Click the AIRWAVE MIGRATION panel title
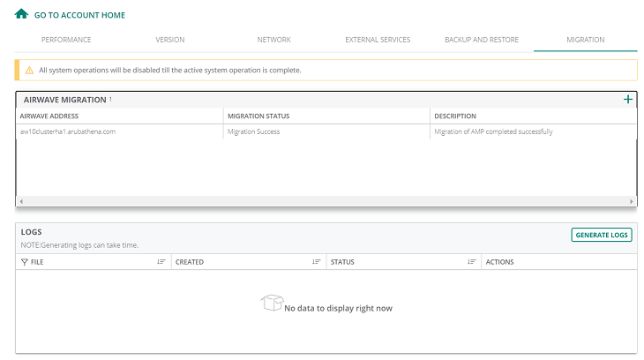The height and width of the screenshot is (360, 644). click(x=65, y=100)
